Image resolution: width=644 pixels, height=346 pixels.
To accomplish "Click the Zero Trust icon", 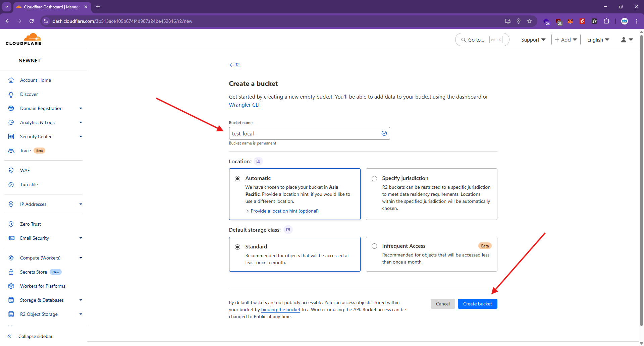I will pos(11,224).
